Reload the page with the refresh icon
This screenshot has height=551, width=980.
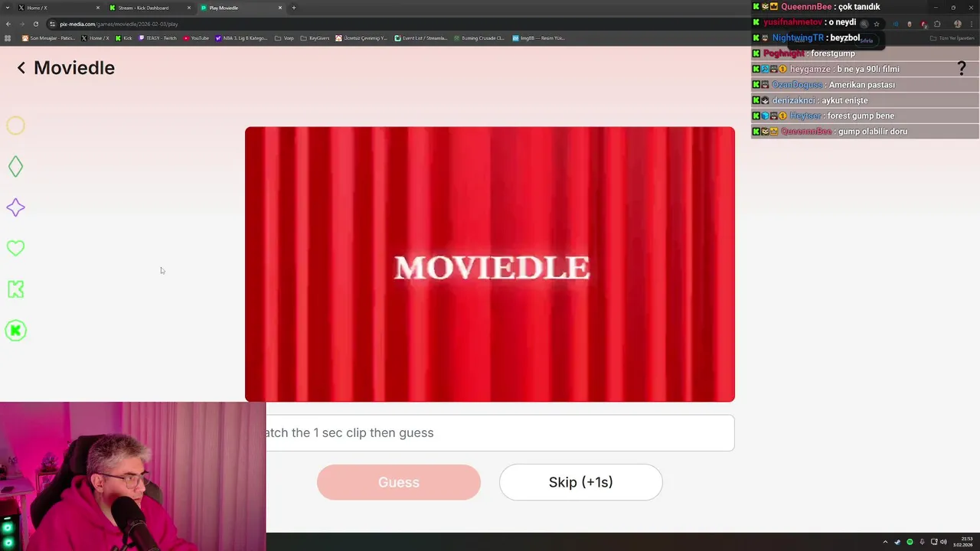[x=35, y=24]
